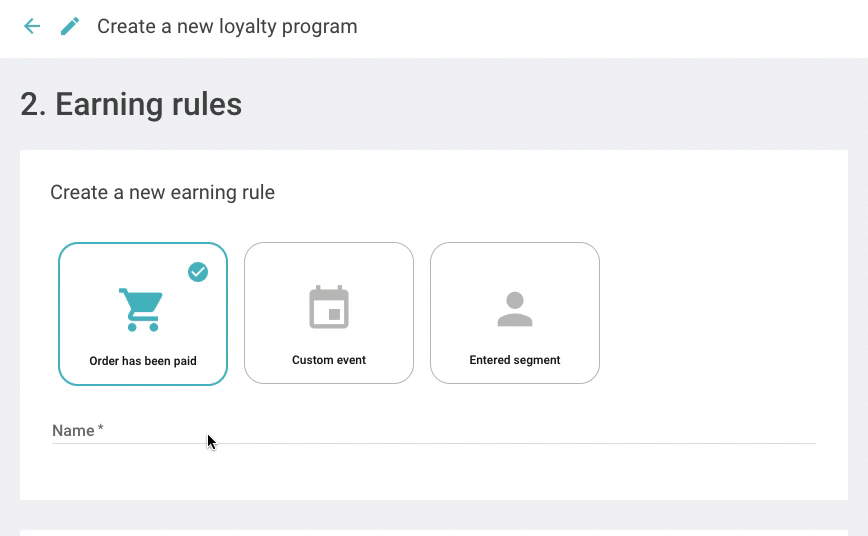
Task: Click the teal checkmark badge
Action: [198, 272]
